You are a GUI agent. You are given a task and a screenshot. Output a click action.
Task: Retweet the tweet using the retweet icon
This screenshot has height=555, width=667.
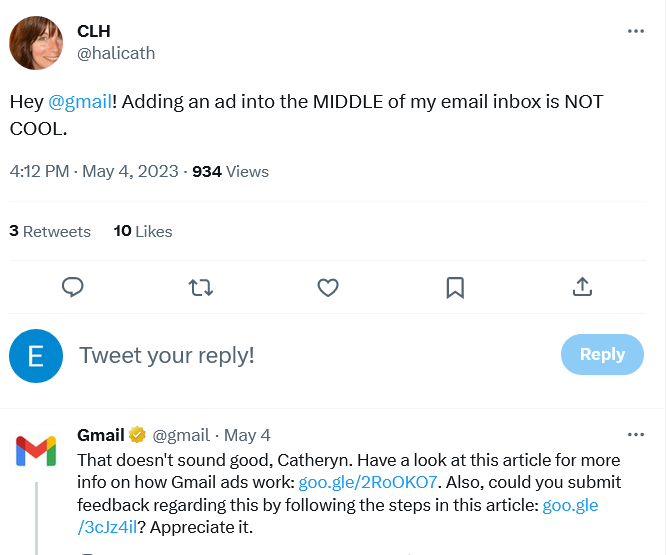(x=200, y=287)
